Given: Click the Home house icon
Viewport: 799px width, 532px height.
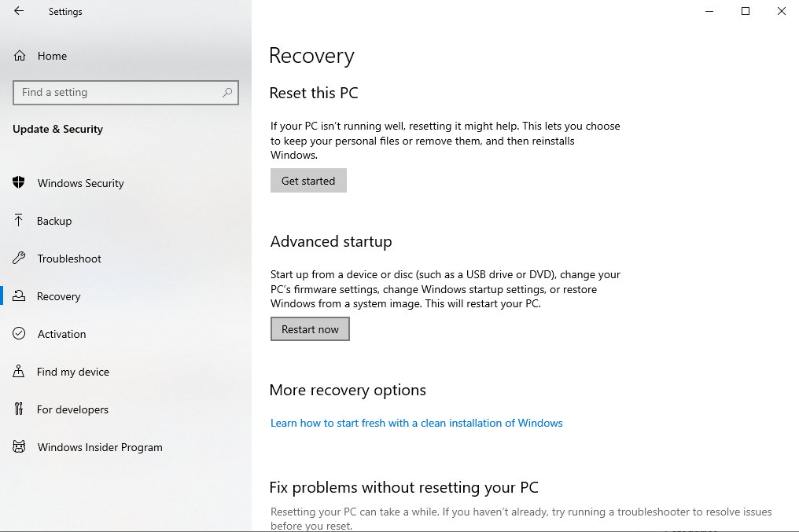Looking at the screenshot, I should coord(18,56).
